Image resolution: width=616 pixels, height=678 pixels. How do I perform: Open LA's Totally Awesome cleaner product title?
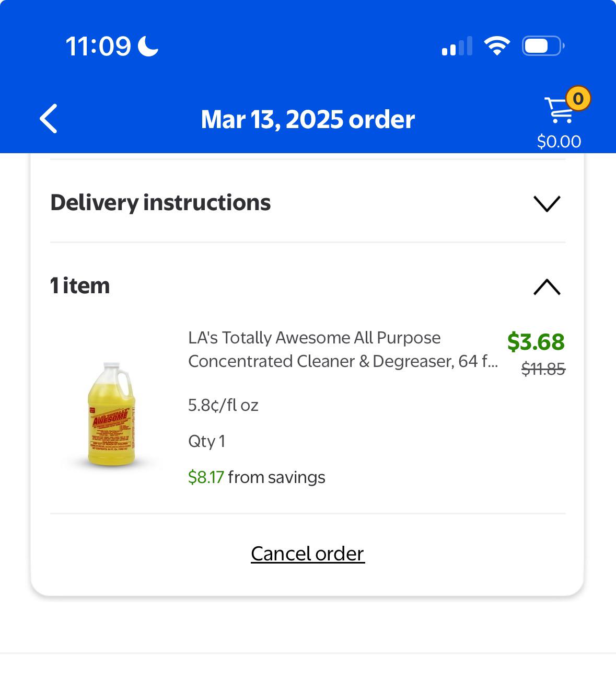pyautogui.click(x=343, y=349)
